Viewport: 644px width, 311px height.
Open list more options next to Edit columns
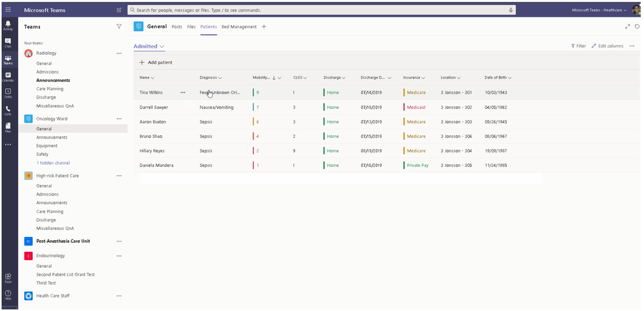click(632, 46)
